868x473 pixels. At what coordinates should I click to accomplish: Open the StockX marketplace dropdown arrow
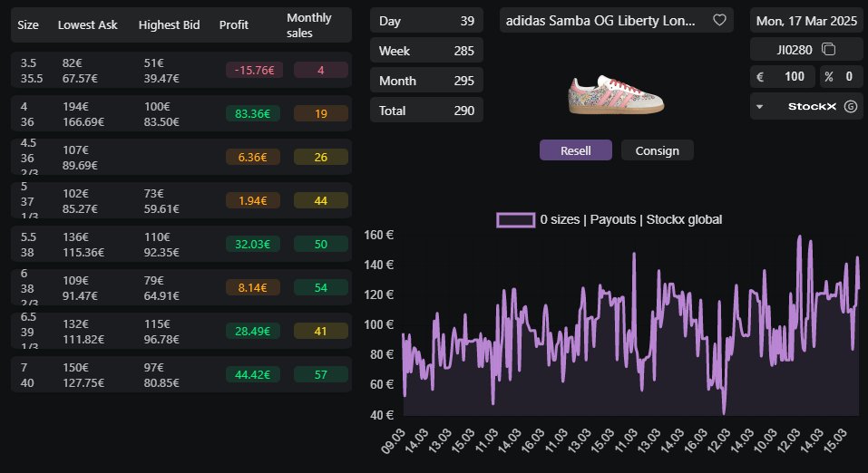[759, 107]
